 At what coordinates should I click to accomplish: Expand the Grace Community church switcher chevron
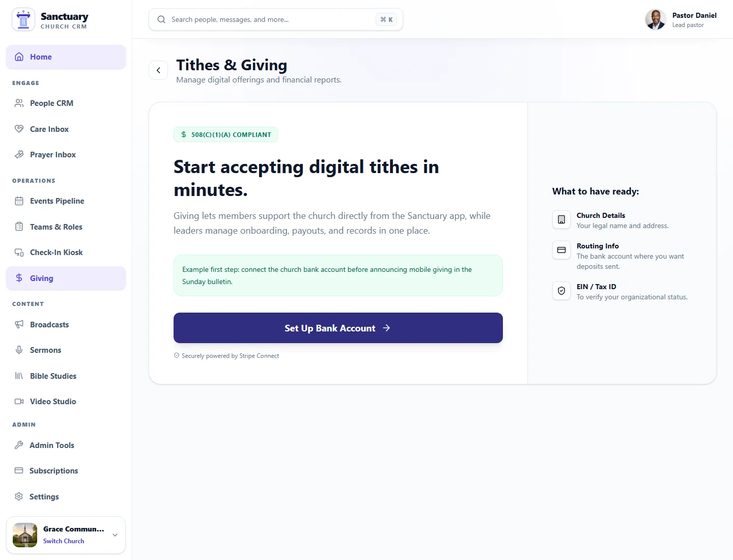tap(115, 535)
